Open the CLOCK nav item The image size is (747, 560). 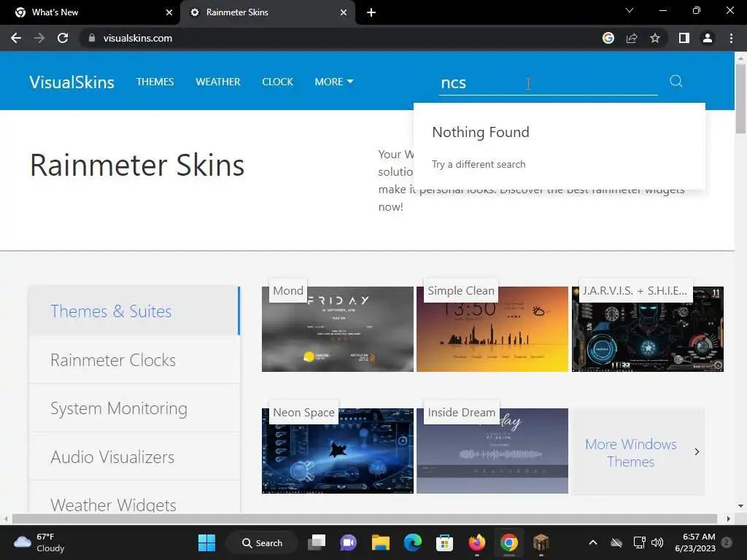coord(277,82)
